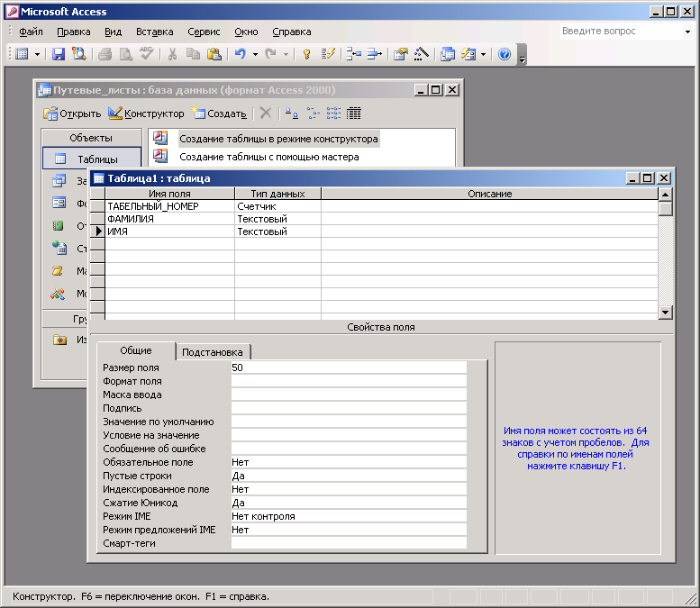Image resolution: width=700 pixels, height=608 pixels.
Task: Click the Cut scissors icon
Action: pos(172,54)
